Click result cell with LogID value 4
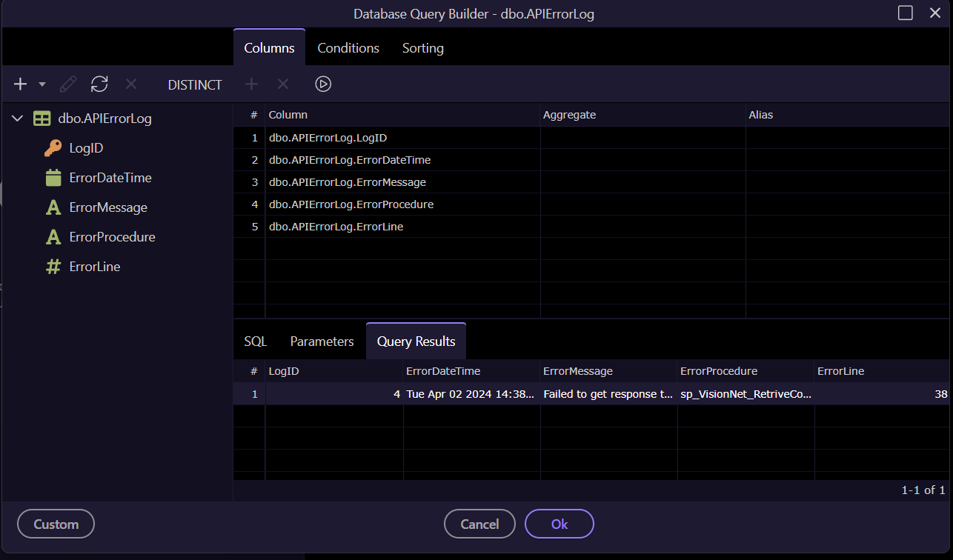 [334, 394]
